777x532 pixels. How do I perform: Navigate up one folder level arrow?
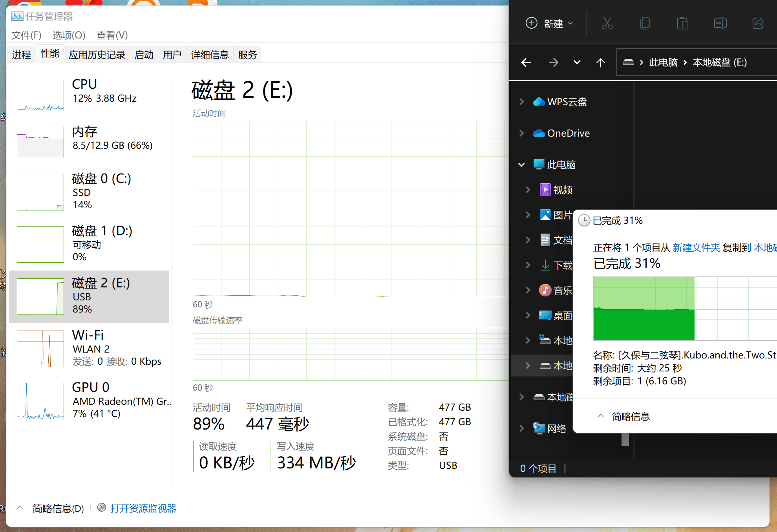(600, 62)
